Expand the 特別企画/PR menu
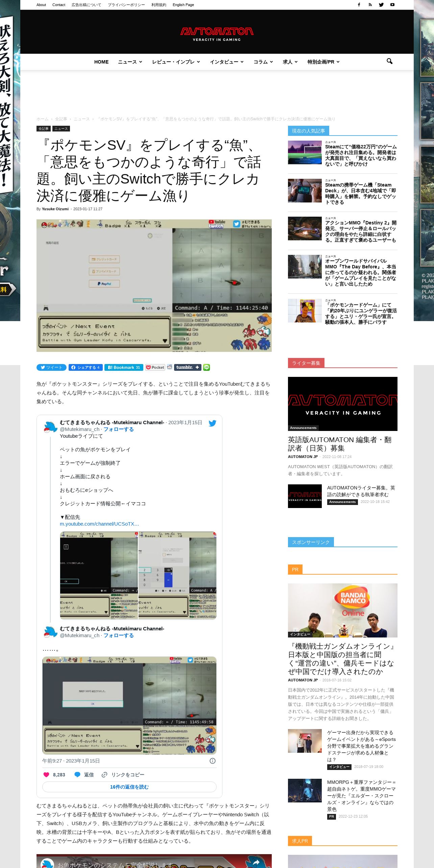Image resolution: width=434 pixels, height=868 pixels. pyautogui.click(x=323, y=62)
